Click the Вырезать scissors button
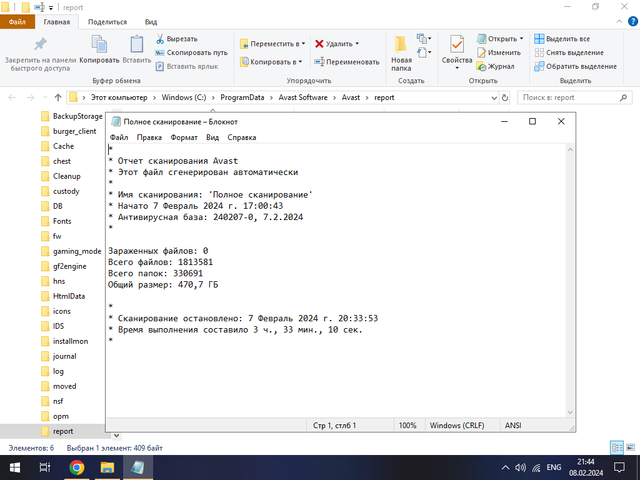 177,39
